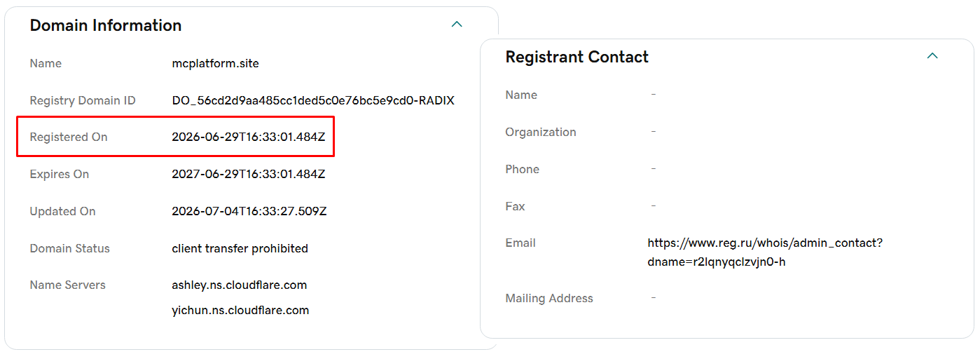Select the mcplatform.site domain name
This screenshot has width=980, height=359.
215,63
